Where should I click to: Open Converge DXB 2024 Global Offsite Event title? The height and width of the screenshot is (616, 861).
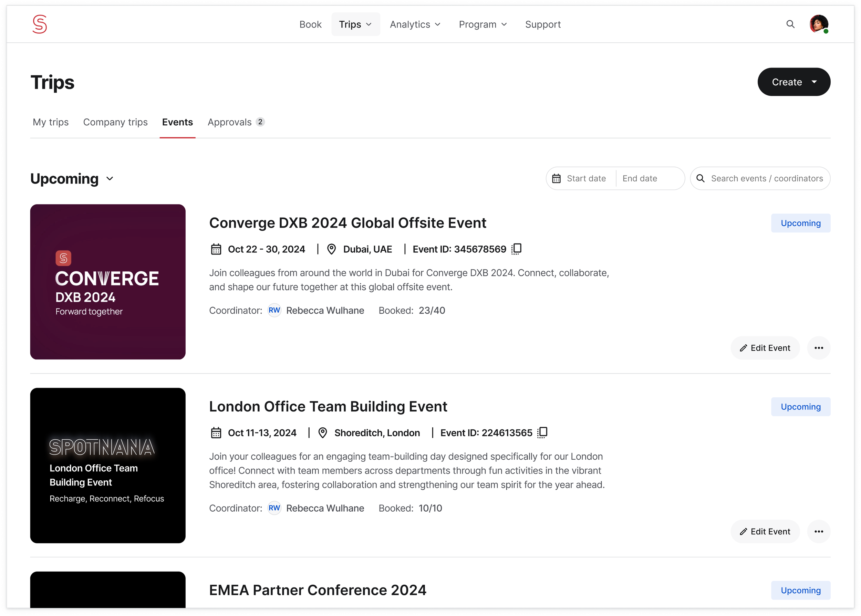point(347,223)
